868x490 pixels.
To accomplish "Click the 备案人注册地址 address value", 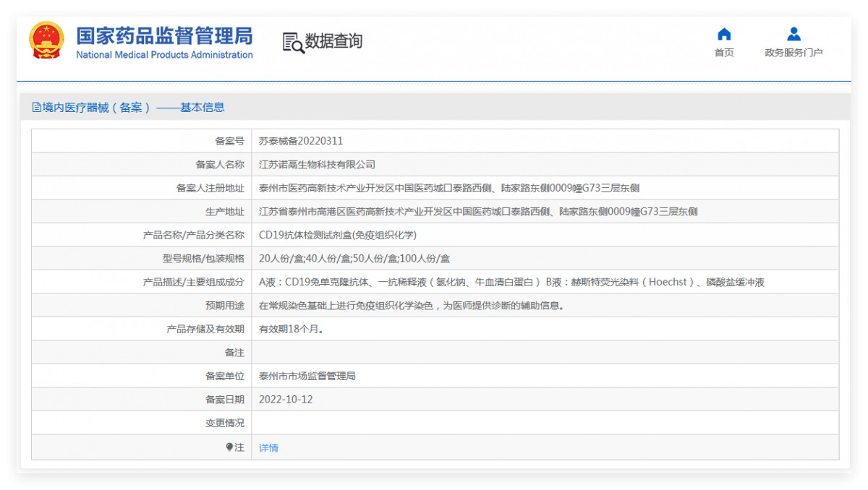I will [x=449, y=188].
